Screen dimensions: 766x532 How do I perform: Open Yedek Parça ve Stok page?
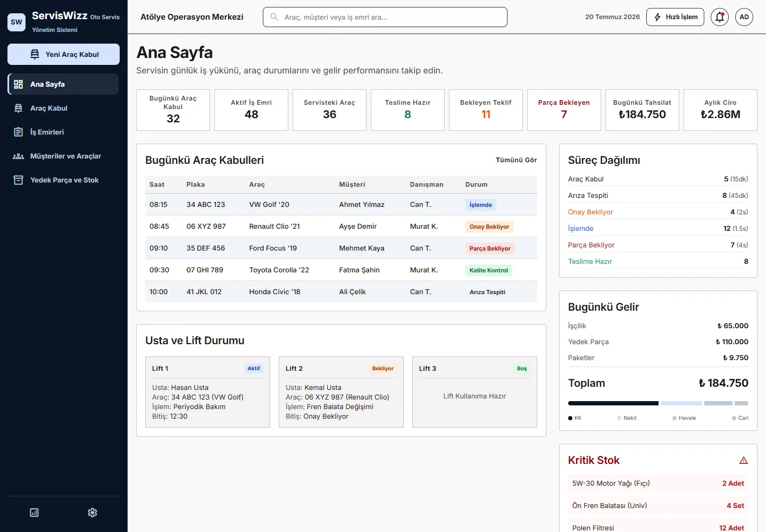(x=63, y=180)
